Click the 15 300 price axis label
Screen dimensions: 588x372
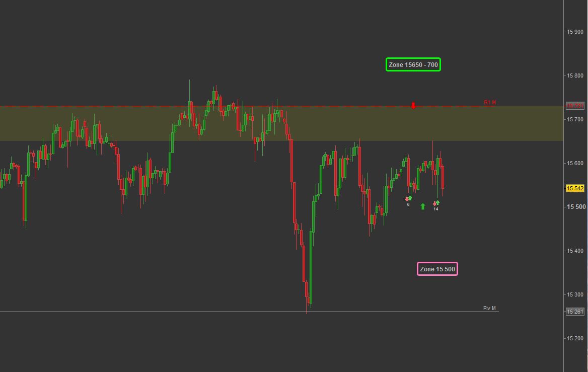[575, 294]
